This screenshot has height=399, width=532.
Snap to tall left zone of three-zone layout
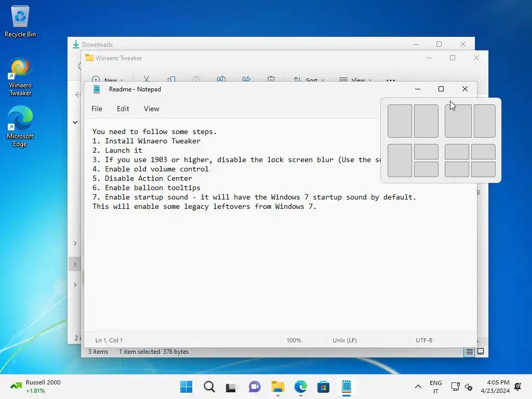[x=400, y=161]
